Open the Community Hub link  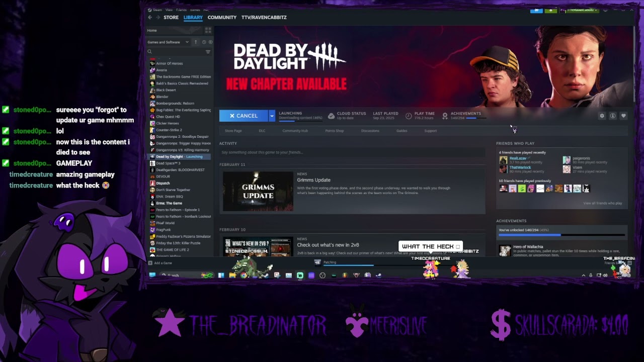(295, 131)
